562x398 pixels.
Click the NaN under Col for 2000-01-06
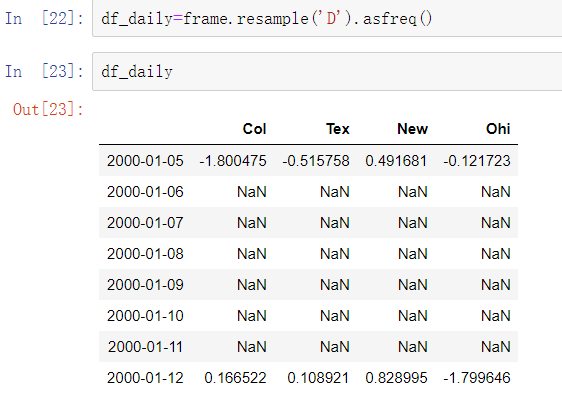(252, 192)
